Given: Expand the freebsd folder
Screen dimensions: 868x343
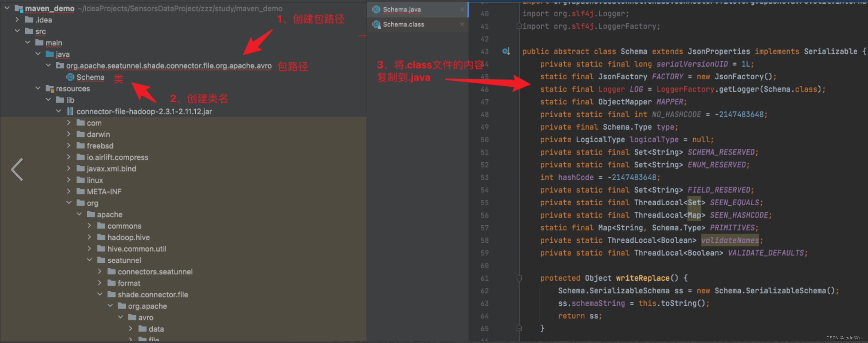Looking at the screenshot, I should click(69, 145).
